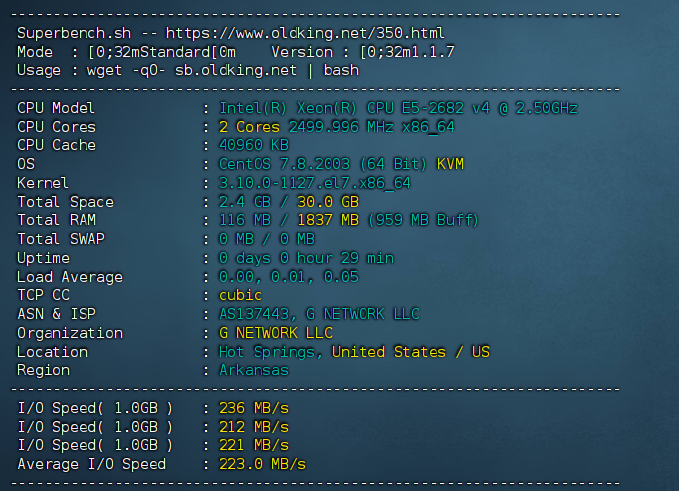Select the 40960 KB cache value
This screenshot has width=679, height=491.
254,145
